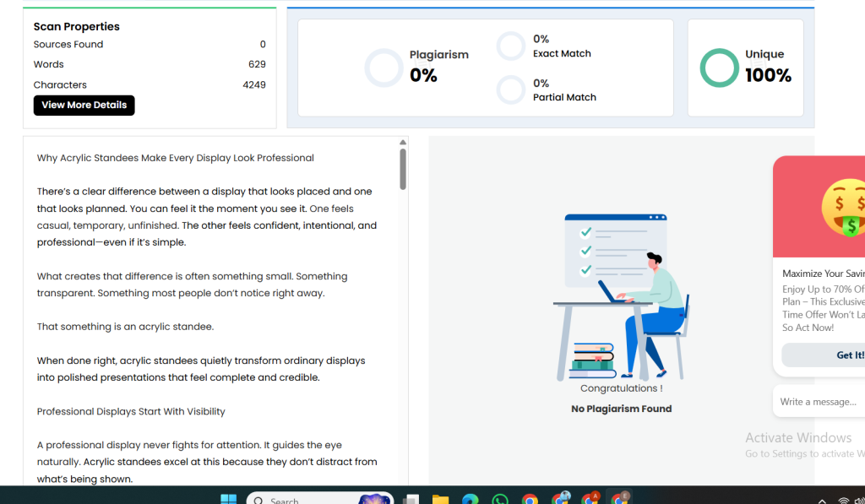Click the article title 'Why Acrylic Standees' line
The width and height of the screenshot is (865, 504).
click(x=175, y=158)
